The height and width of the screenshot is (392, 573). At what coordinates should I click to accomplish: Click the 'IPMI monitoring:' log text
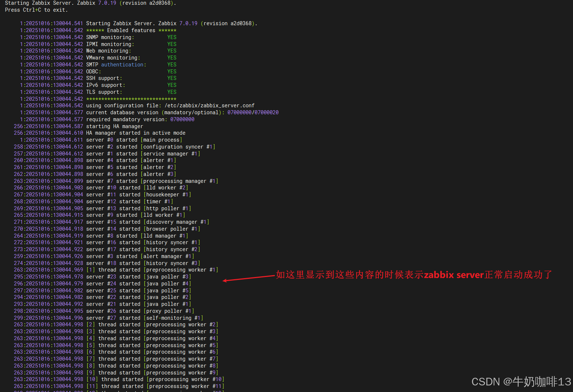(x=110, y=44)
